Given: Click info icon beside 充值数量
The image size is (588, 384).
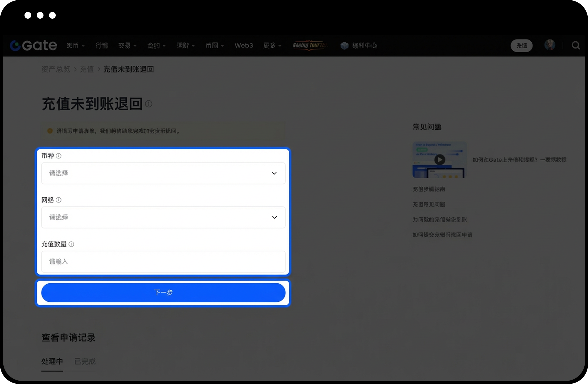Looking at the screenshot, I should (71, 244).
